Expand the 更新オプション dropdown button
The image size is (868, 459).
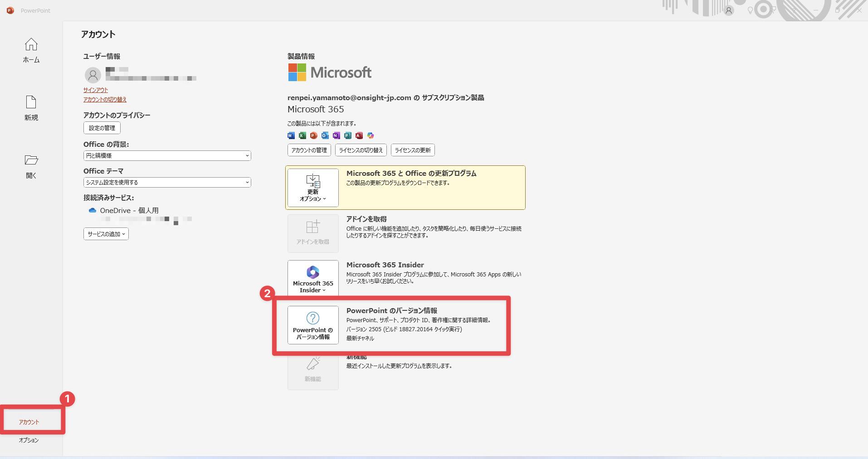pos(313,188)
